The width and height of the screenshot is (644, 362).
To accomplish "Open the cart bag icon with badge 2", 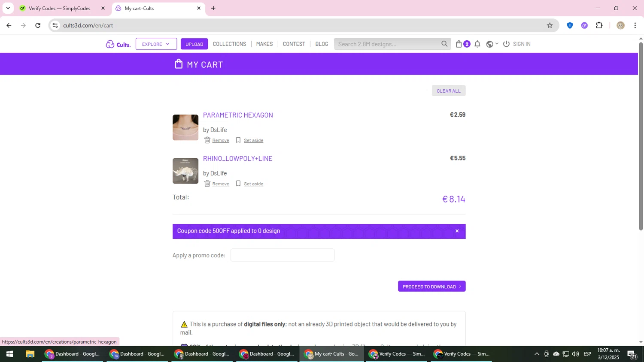I will [459, 44].
